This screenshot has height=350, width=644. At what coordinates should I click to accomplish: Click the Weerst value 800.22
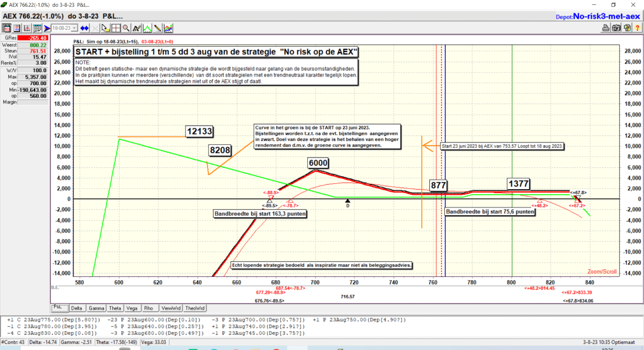32,45
